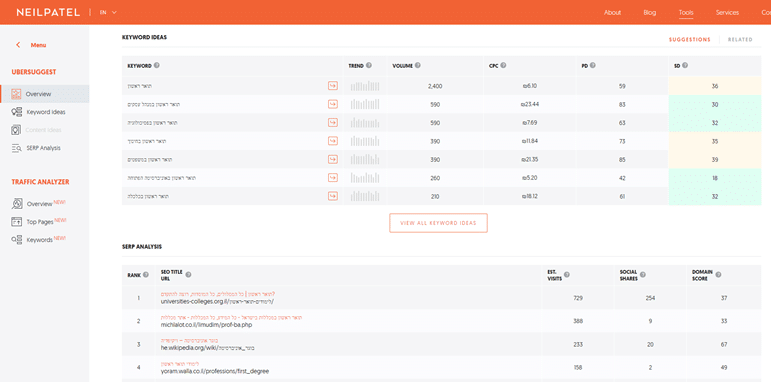The width and height of the screenshot is (771, 382).
Task: Open Top Pages in Traffic Analyzer
Action: [39, 222]
